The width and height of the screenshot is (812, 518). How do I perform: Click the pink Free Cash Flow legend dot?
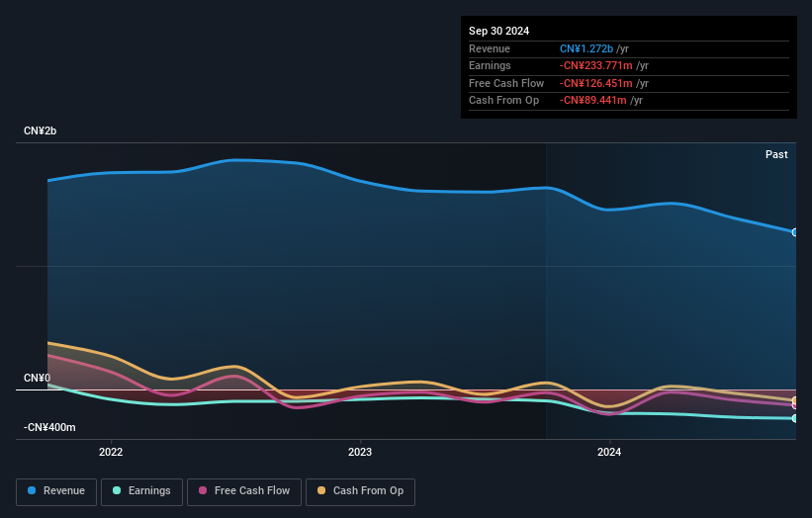coord(203,490)
